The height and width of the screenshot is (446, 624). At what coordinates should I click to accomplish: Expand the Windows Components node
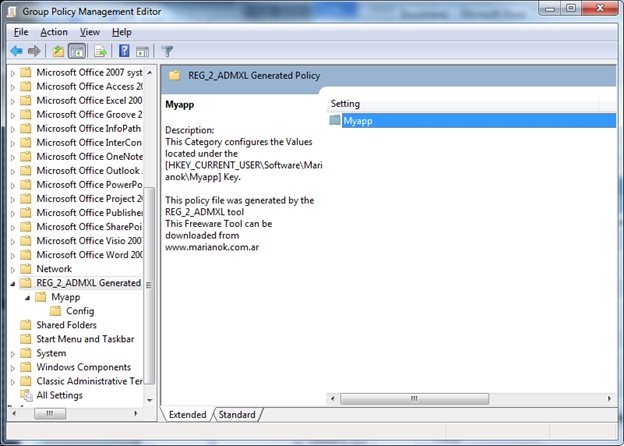point(13,368)
